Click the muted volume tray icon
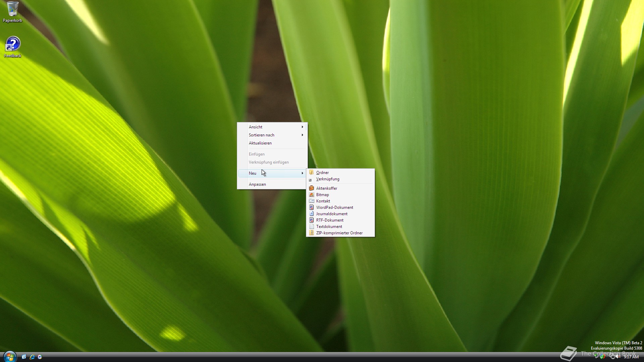644x362 pixels. click(618, 357)
